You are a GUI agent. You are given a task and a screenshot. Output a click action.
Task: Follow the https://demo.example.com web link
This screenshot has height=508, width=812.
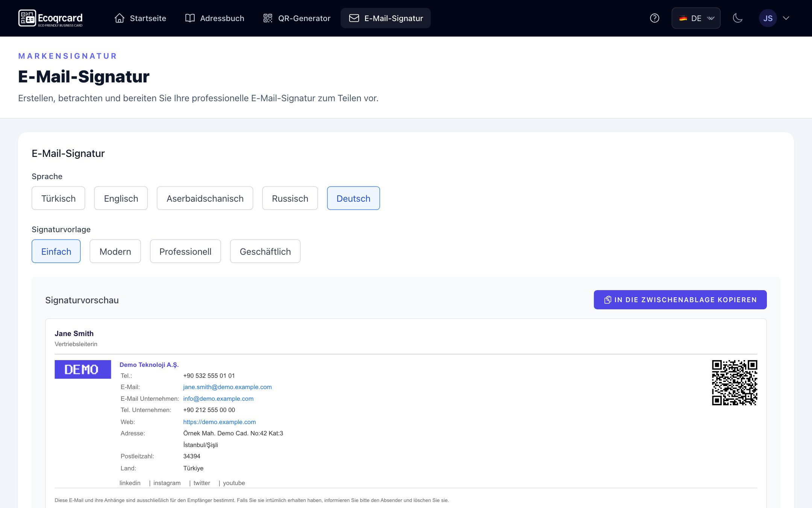(220, 422)
